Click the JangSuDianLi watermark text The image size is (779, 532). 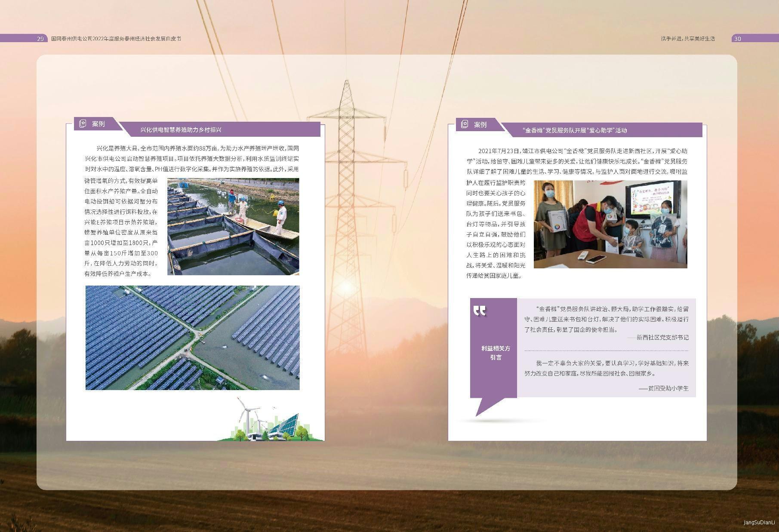coord(759,523)
